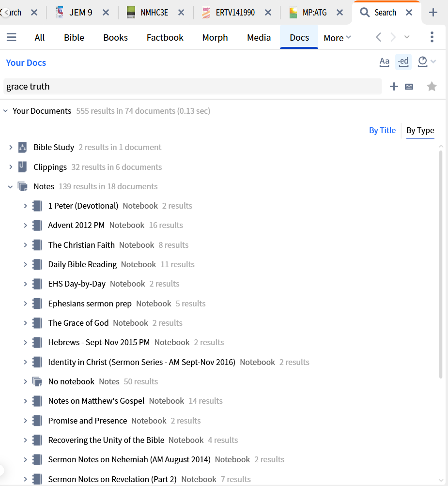
Task: Open the hamburger panel menu
Action: 12,37
